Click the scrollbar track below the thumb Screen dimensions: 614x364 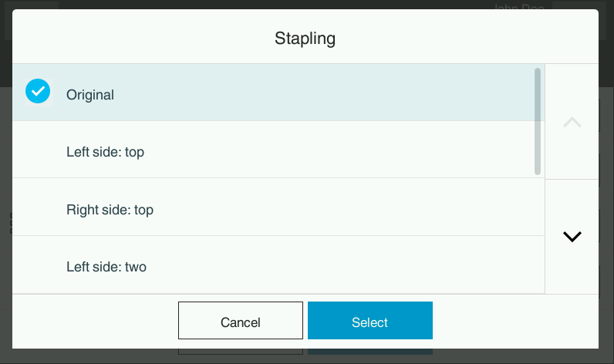537,231
